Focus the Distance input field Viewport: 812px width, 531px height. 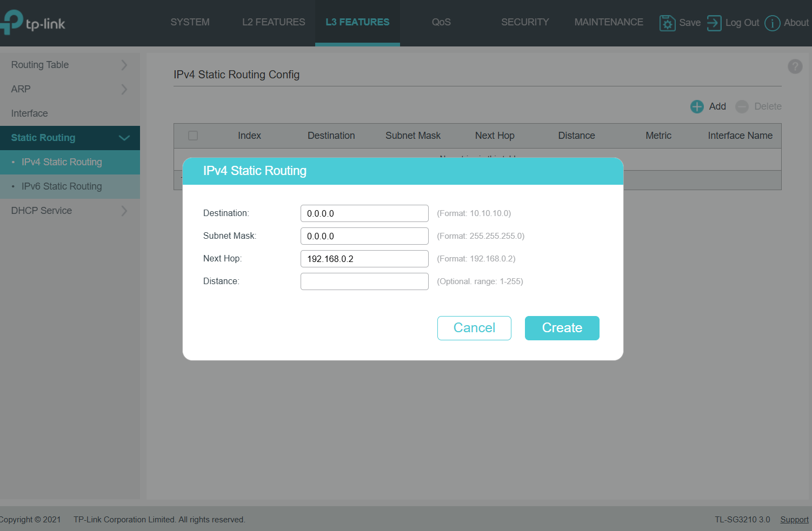point(364,281)
